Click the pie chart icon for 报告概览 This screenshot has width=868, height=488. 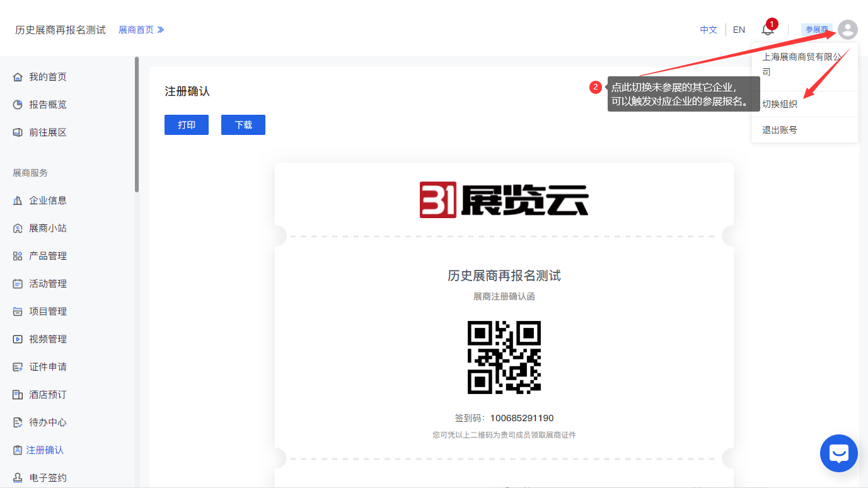point(18,105)
